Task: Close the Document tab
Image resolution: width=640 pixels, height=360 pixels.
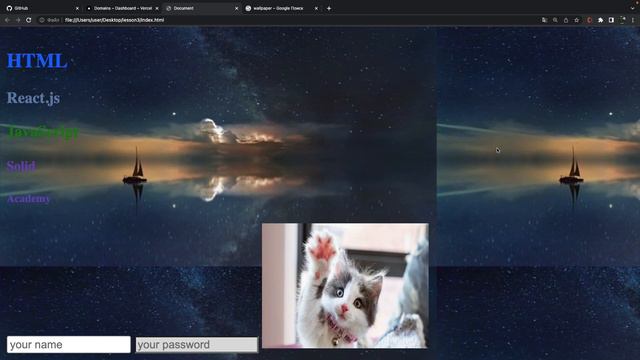Action: (x=236, y=8)
